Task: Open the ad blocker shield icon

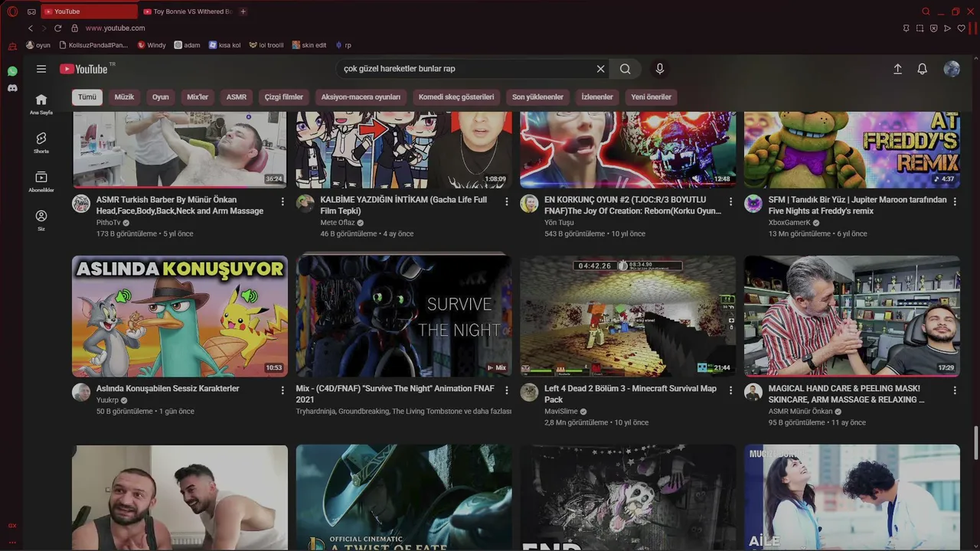Action: [x=933, y=28]
